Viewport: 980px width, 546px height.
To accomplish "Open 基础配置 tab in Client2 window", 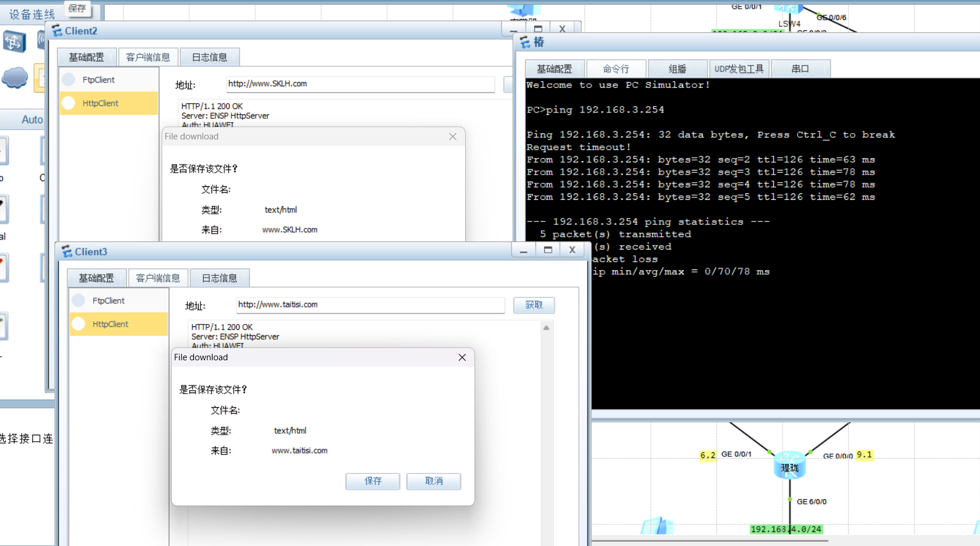I will pyautogui.click(x=87, y=57).
